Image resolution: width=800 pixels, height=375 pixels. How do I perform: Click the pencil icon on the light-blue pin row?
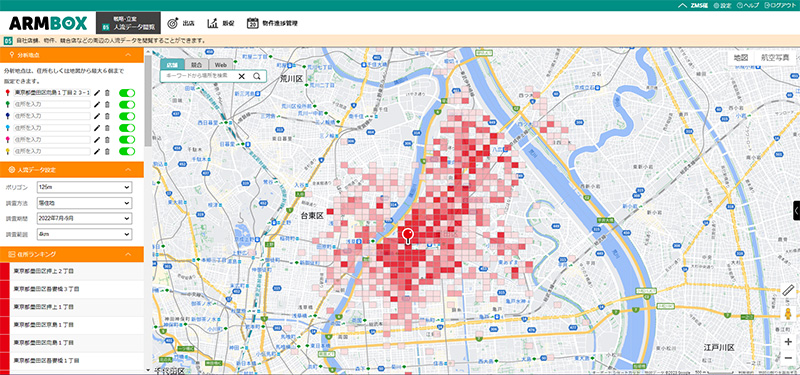(96, 128)
